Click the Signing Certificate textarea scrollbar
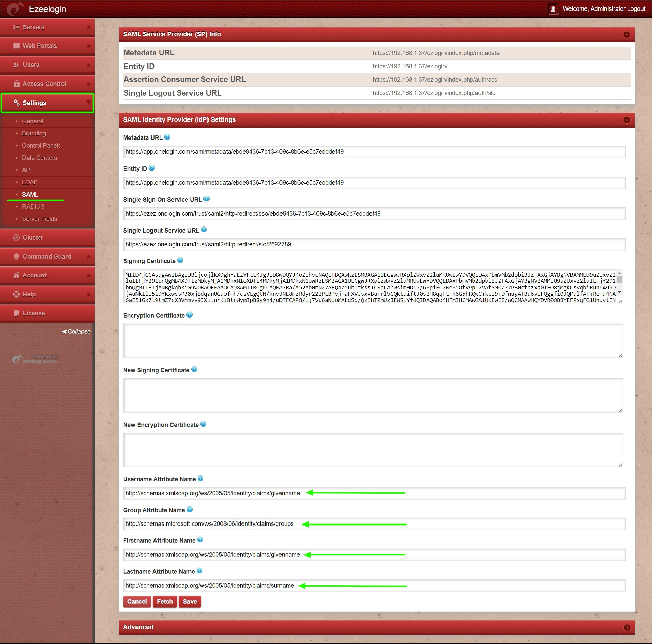 [x=620, y=283]
